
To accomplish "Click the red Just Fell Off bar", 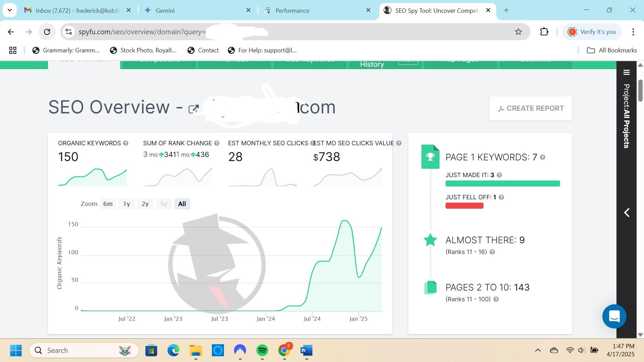I will click(464, 206).
